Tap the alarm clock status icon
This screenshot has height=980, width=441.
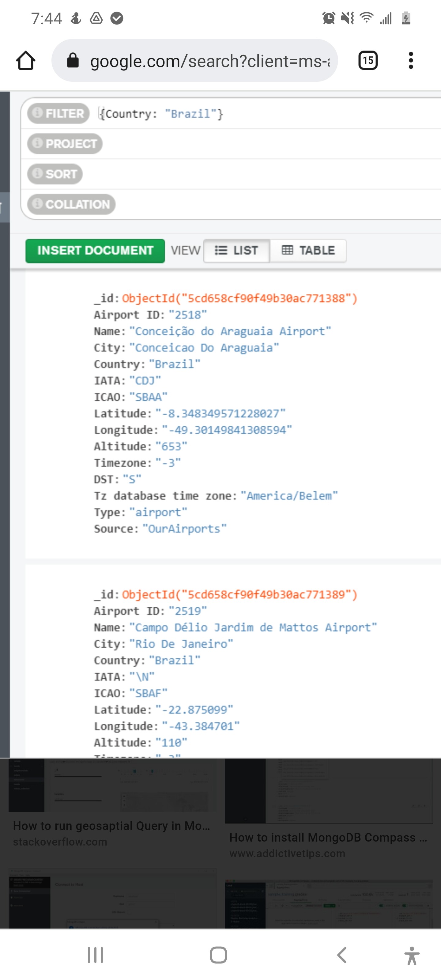tap(329, 18)
